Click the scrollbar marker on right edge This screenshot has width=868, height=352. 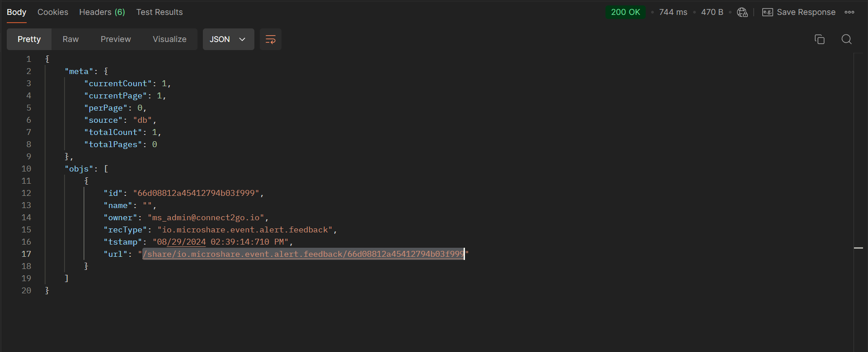[859, 248]
